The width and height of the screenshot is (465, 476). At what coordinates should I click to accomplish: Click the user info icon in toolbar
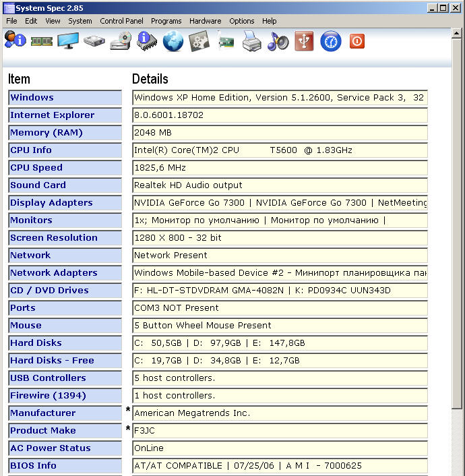15,41
